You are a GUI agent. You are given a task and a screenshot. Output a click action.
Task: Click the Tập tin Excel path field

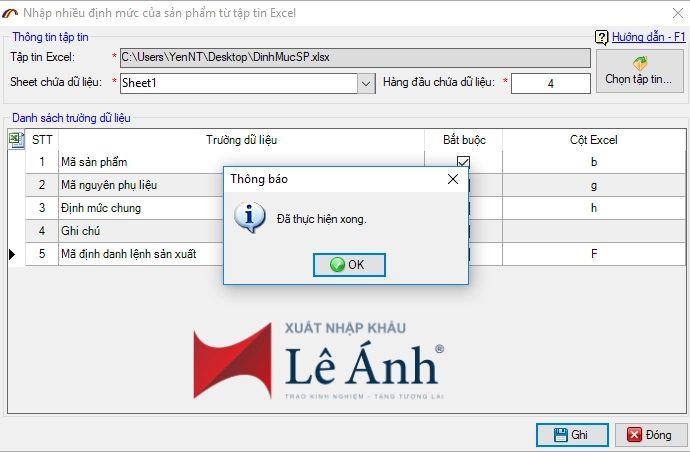pos(353,58)
